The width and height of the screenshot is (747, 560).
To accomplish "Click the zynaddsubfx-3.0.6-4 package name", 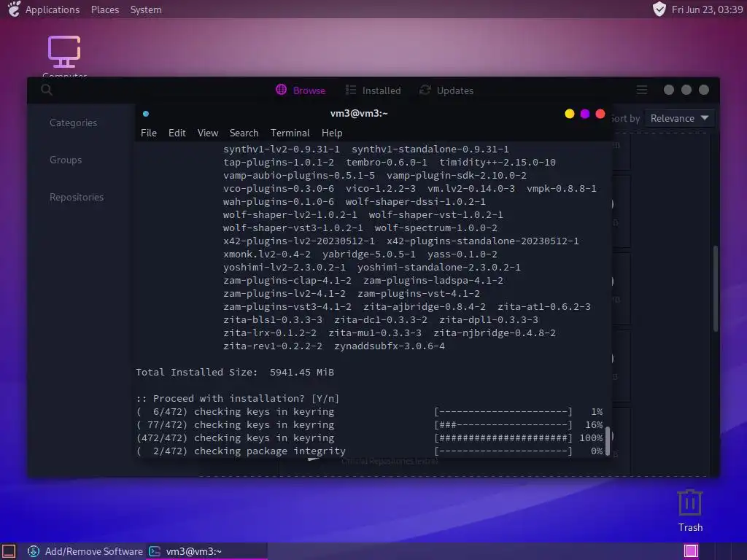I will pos(390,346).
